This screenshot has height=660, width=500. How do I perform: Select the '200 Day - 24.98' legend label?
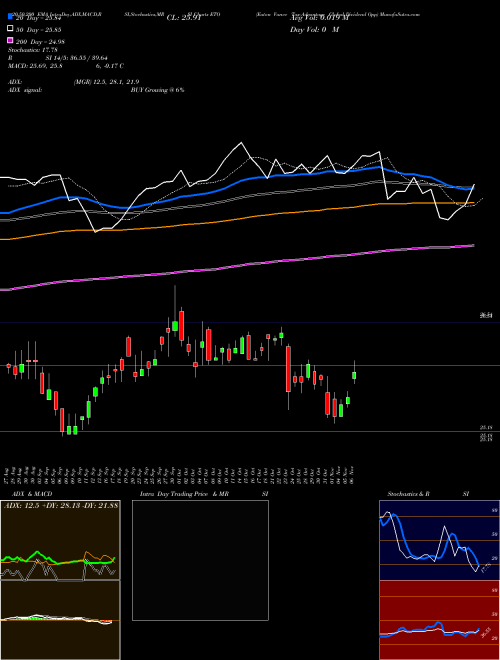pyautogui.click(x=40, y=42)
